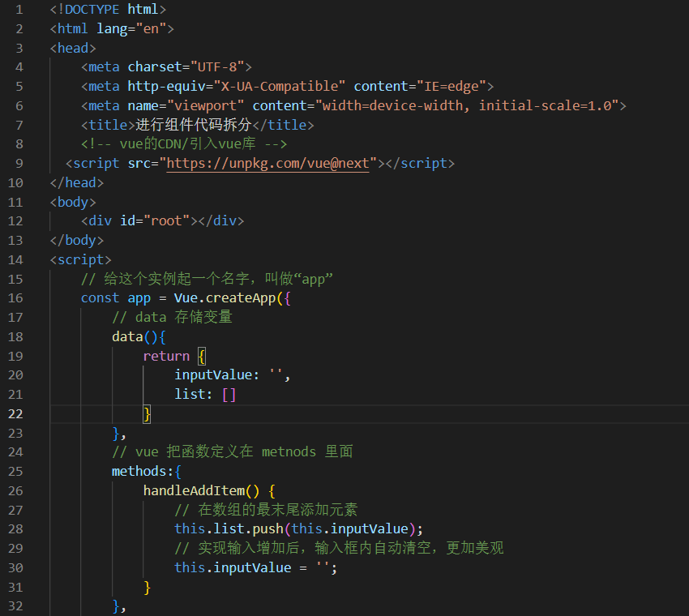The height and width of the screenshot is (616, 689).
Task: Click comment 实现输入增加后 on line 29
Action: point(339,549)
